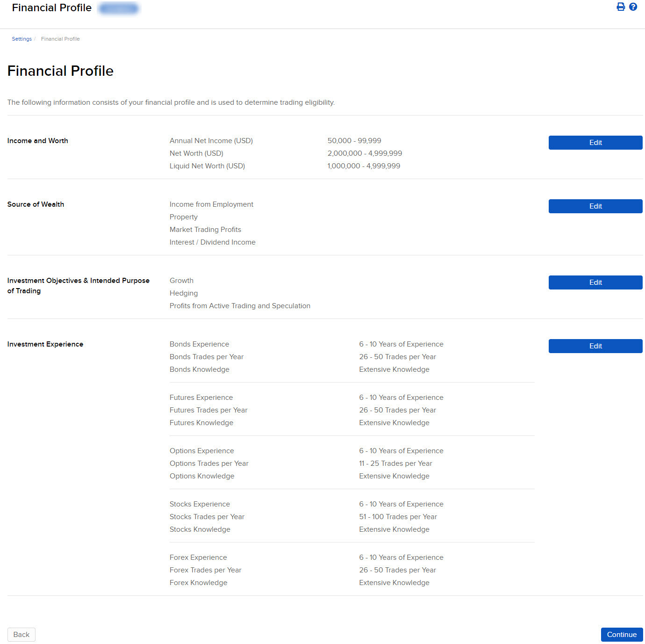Screen dimensions: 645x644
Task: Click the blurred account name in the header
Action: [118, 8]
